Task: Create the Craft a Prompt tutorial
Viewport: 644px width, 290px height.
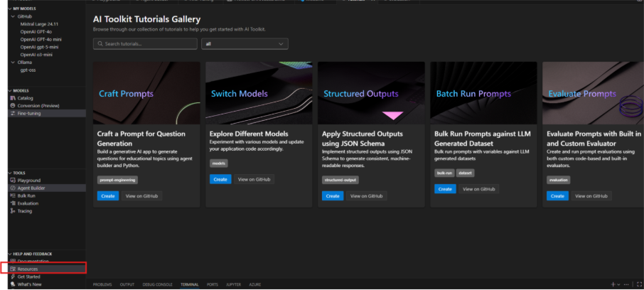Action: (108, 196)
